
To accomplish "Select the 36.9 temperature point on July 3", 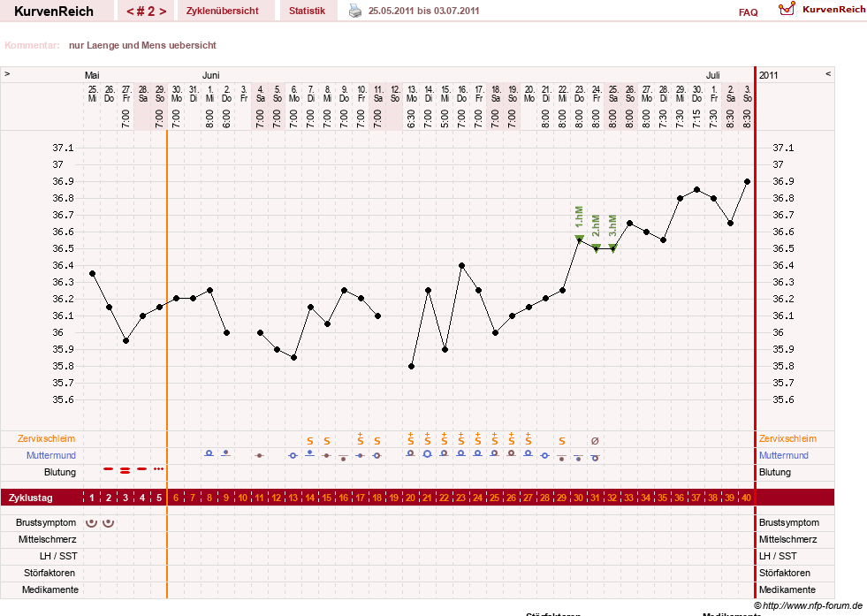I will pos(747,181).
